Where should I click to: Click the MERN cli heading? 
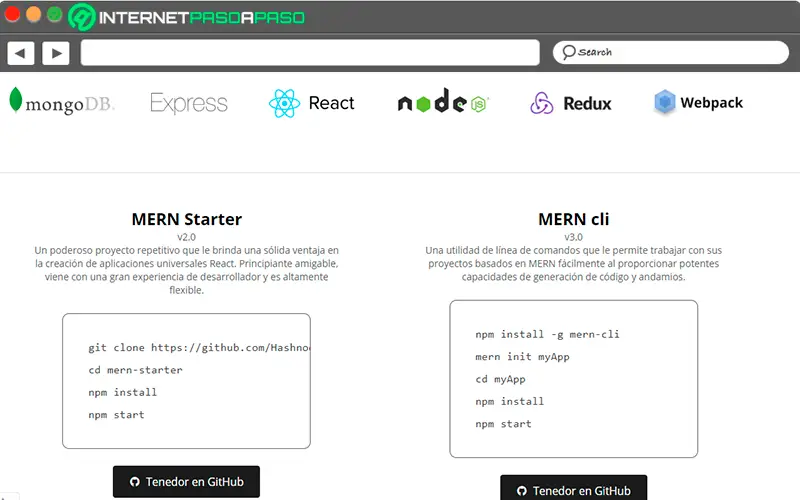tap(573, 219)
